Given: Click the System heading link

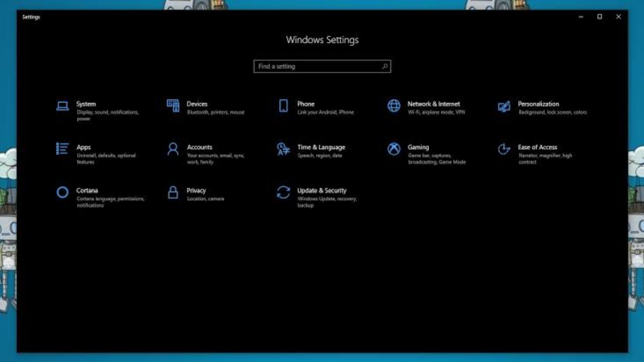Looking at the screenshot, I should pyautogui.click(x=86, y=104).
